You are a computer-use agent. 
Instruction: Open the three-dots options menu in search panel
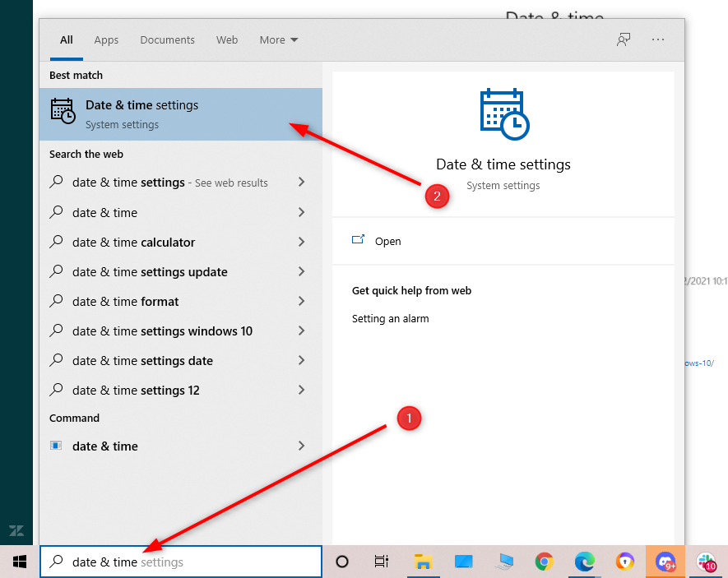tap(658, 39)
